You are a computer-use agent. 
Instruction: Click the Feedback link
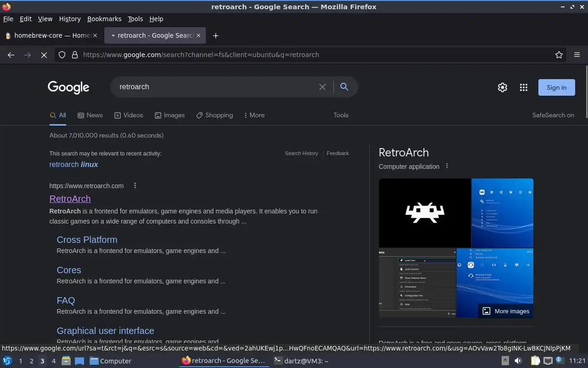(x=338, y=153)
